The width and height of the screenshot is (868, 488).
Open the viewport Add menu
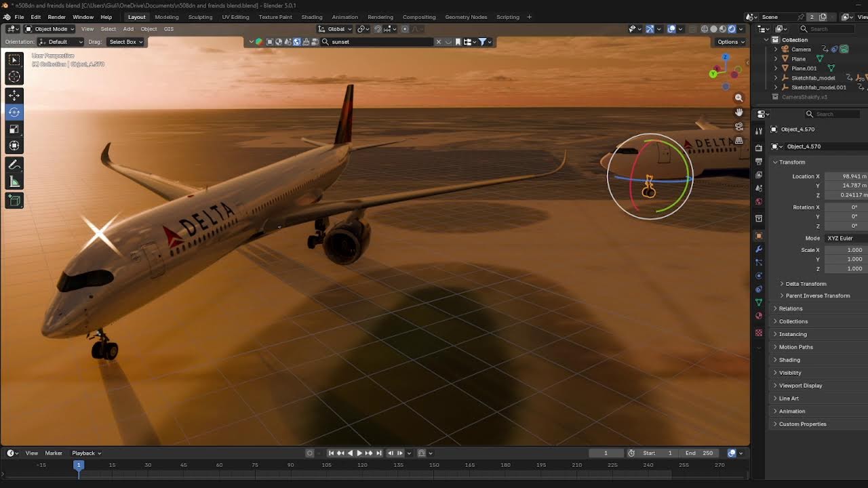[x=128, y=29]
